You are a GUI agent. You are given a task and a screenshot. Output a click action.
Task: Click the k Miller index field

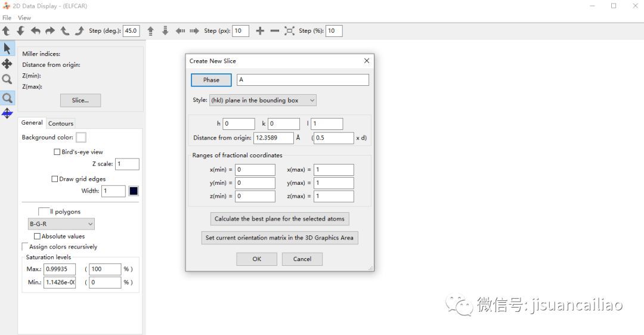(284, 123)
